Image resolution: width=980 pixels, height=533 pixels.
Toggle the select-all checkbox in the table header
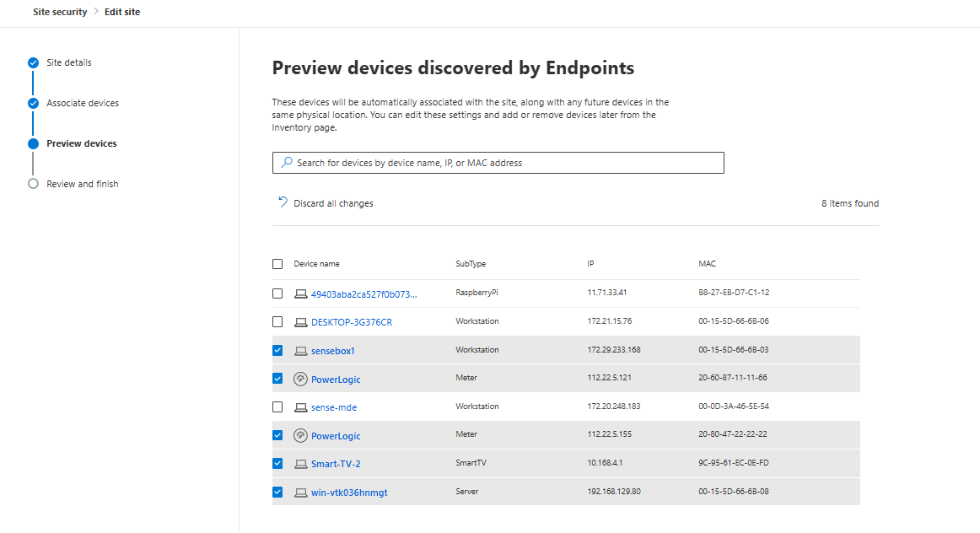[277, 264]
